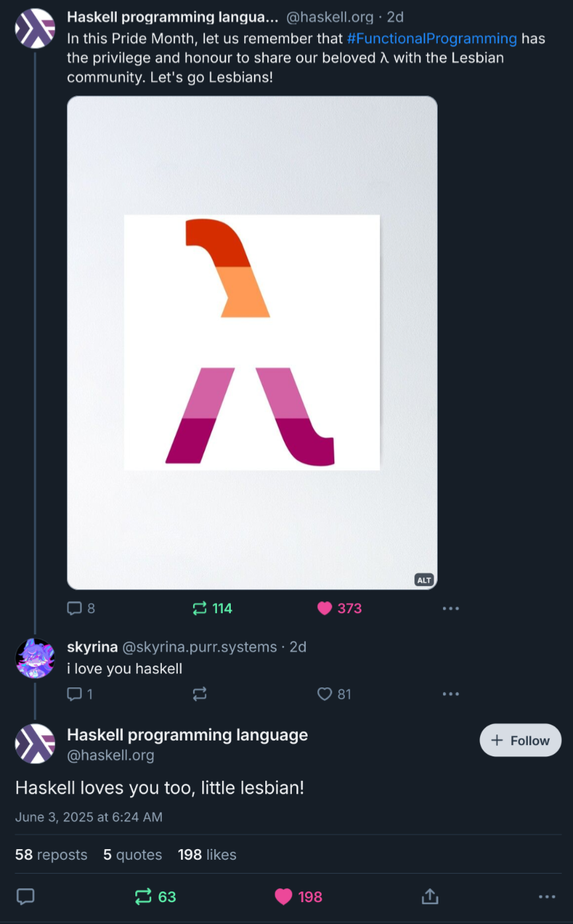573x924 pixels.
Task: Repost skyrina's comment
Action: tap(200, 694)
